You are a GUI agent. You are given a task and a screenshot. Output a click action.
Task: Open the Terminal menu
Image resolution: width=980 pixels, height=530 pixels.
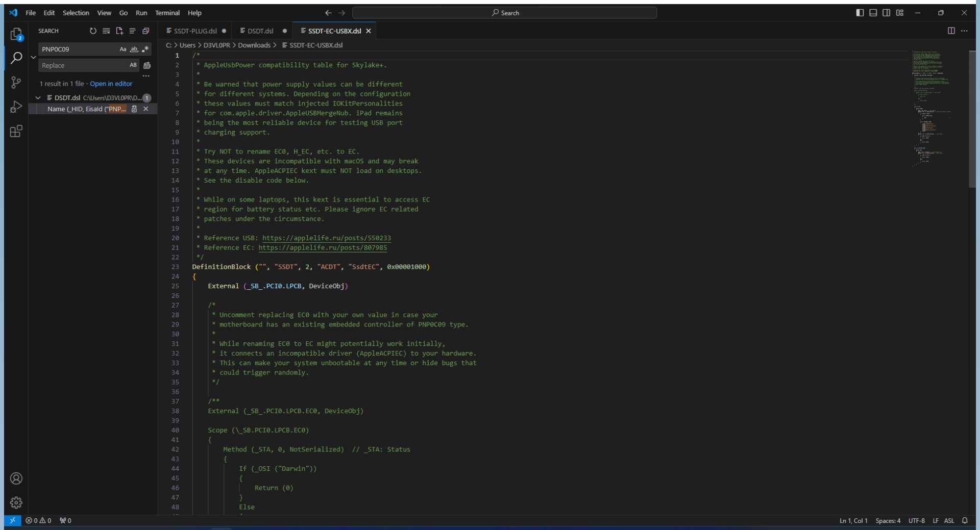(167, 13)
